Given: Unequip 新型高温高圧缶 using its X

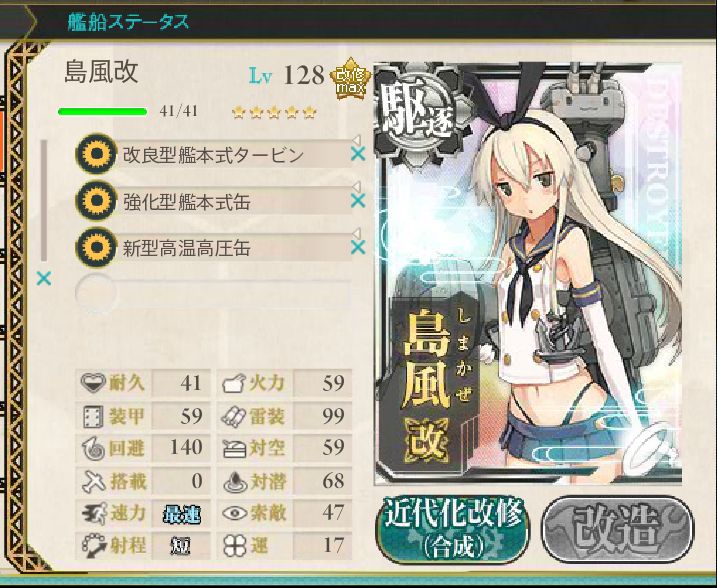Looking at the screenshot, I should point(358,247).
